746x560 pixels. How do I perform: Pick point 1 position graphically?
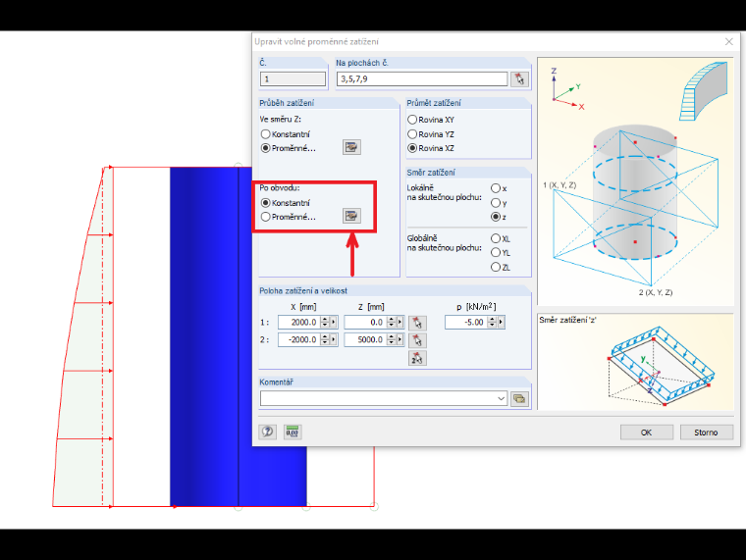coord(417,323)
